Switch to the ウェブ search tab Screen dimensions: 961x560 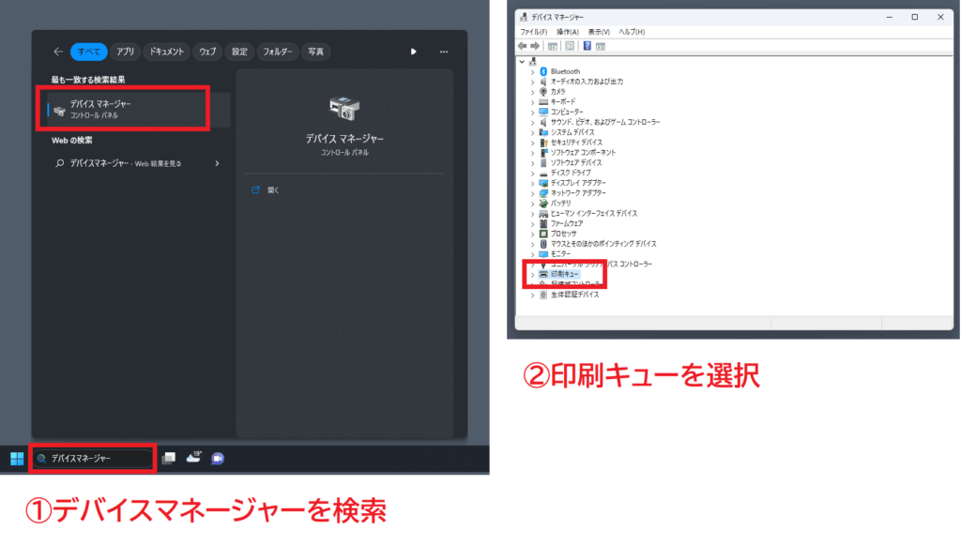tap(207, 53)
